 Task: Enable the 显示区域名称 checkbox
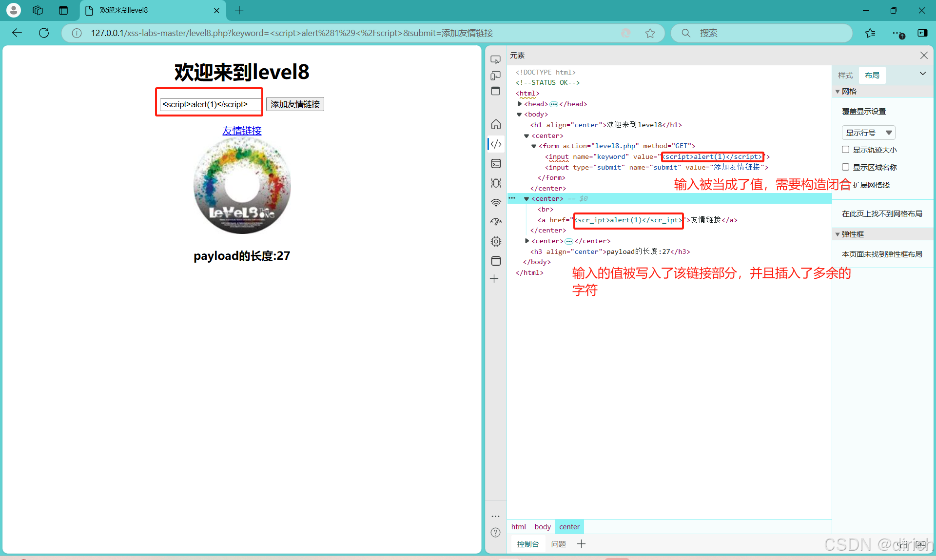(846, 167)
